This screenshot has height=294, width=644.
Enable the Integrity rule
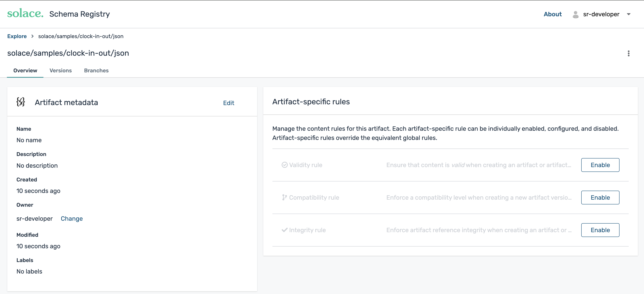600,230
